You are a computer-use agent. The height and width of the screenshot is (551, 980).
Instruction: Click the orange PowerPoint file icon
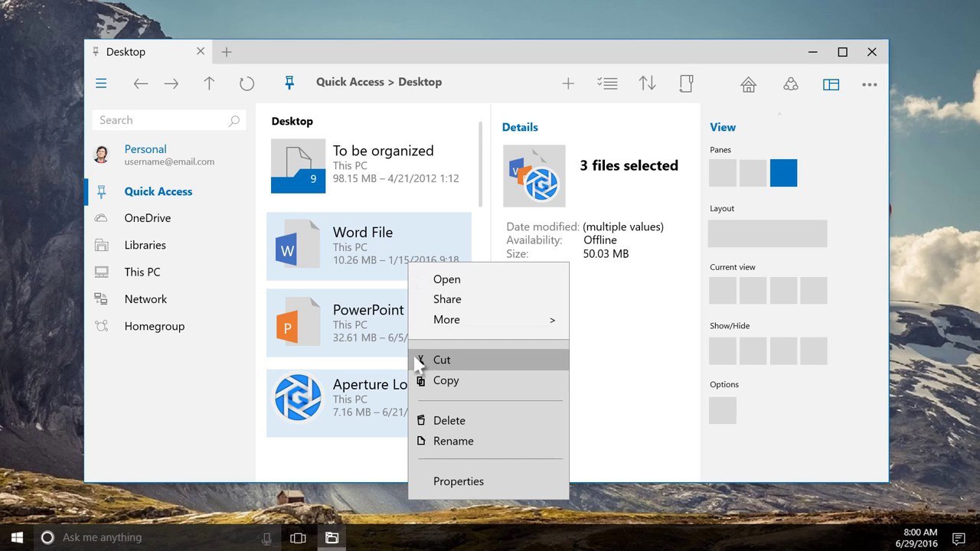tap(298, 321)
